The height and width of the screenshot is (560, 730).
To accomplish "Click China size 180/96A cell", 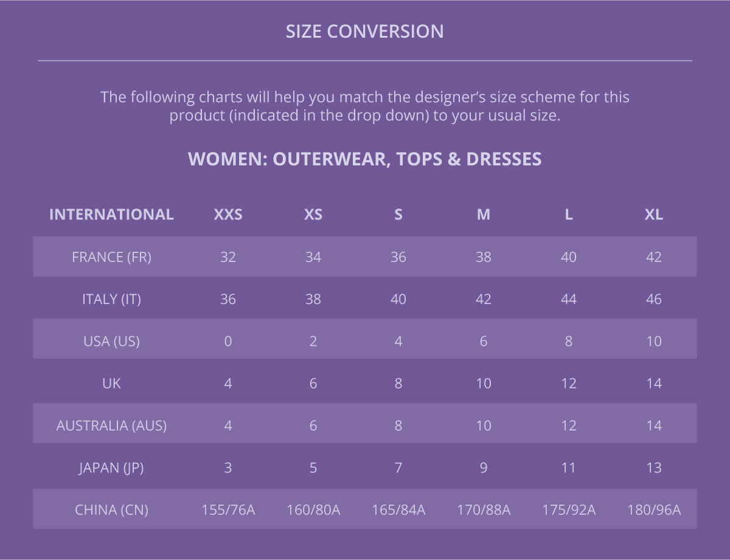I will tap(654, 510).
